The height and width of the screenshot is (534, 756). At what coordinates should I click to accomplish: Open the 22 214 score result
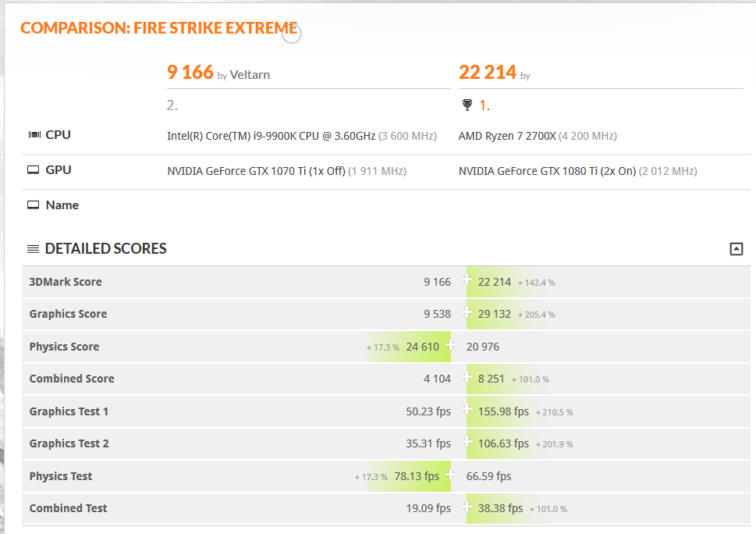point(488,73)
